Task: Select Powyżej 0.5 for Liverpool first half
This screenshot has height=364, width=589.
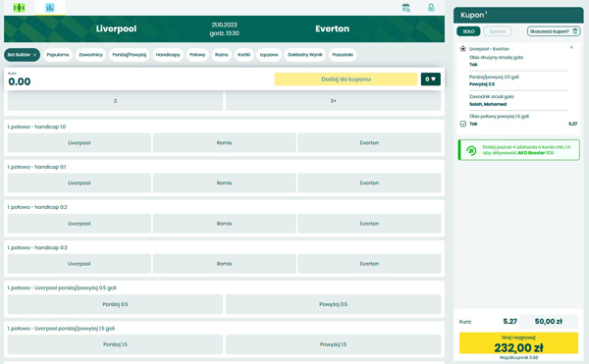Action: [x=333, y=304]
